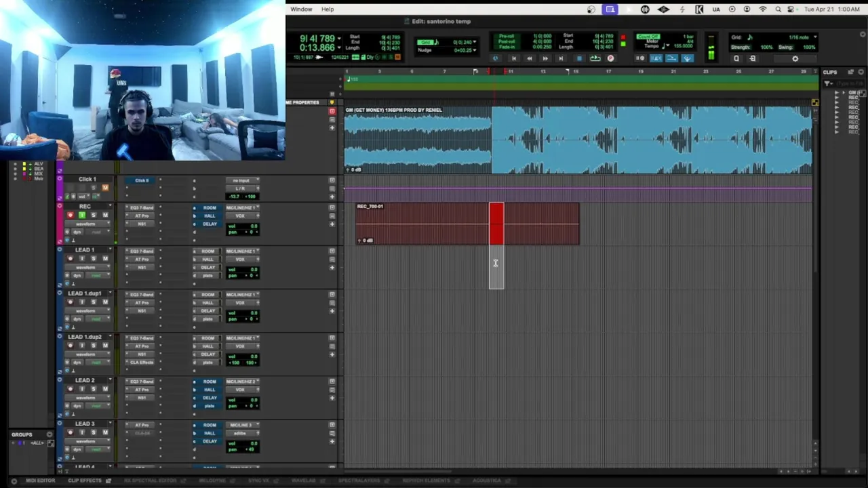Toggle the transport Online clock icon

495,59
